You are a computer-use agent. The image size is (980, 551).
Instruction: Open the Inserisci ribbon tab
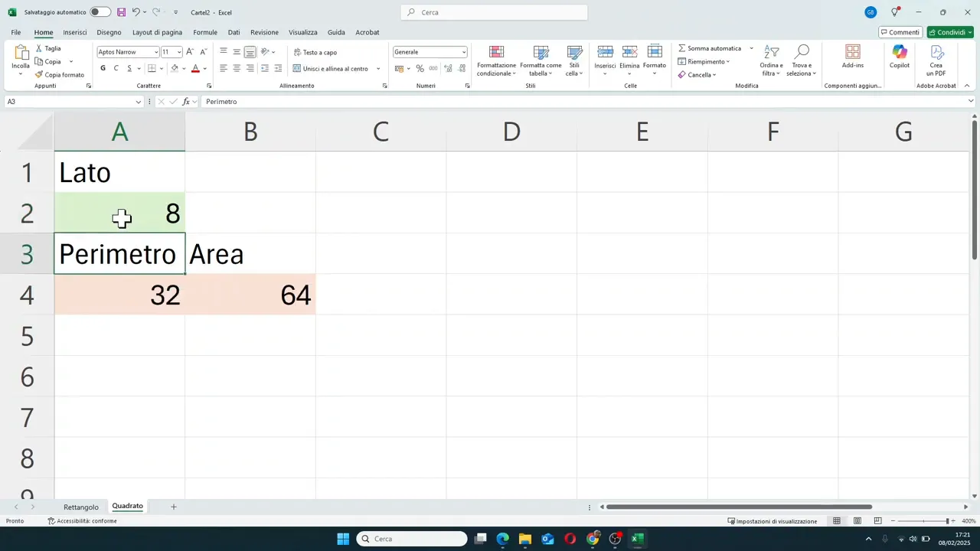(75, 32)
